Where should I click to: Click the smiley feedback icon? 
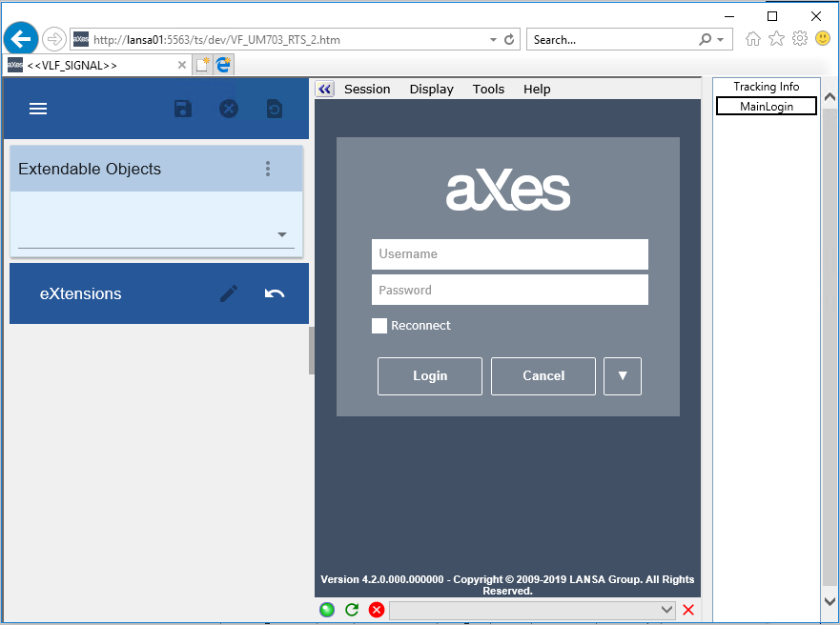(x=823, y=38)
